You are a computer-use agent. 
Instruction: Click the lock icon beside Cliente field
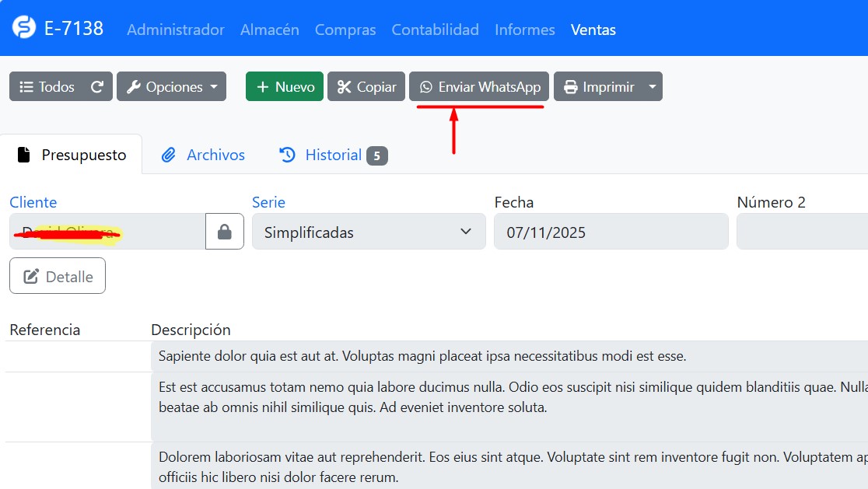(225, 232)
